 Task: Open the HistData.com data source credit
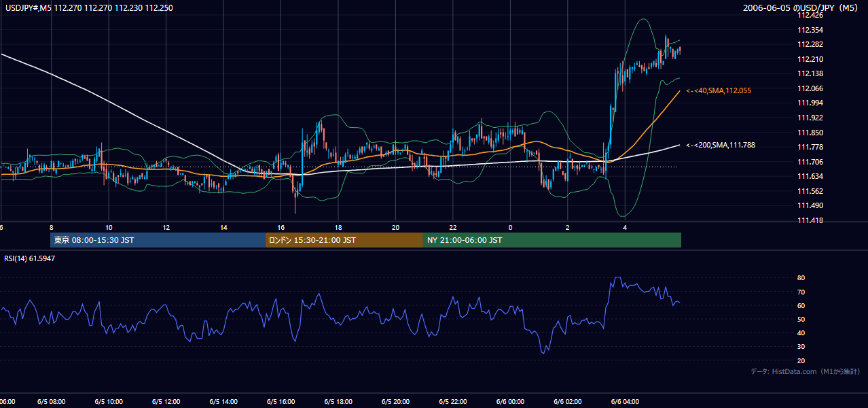point(805,371)
